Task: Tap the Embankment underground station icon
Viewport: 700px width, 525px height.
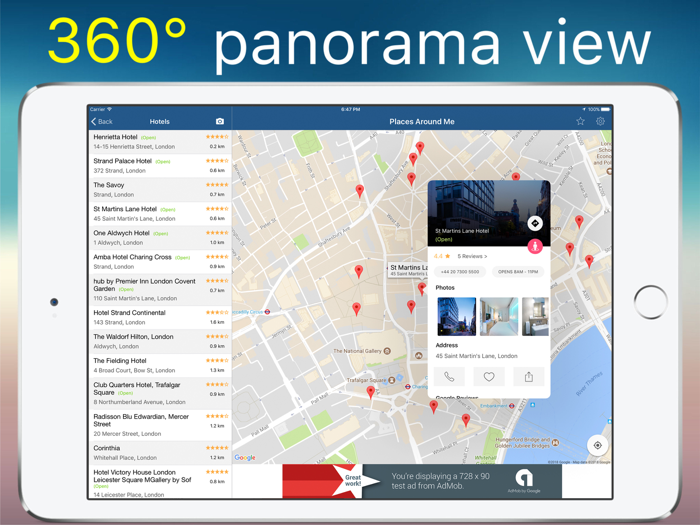Action: (x=512, y=406)
